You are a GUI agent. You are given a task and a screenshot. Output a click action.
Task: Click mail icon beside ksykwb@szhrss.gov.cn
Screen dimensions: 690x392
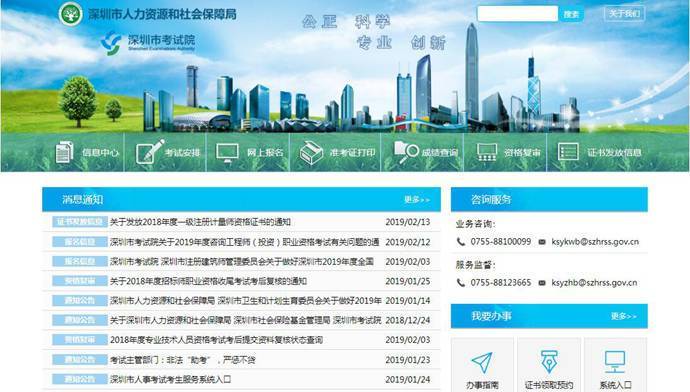pos(542,242)
